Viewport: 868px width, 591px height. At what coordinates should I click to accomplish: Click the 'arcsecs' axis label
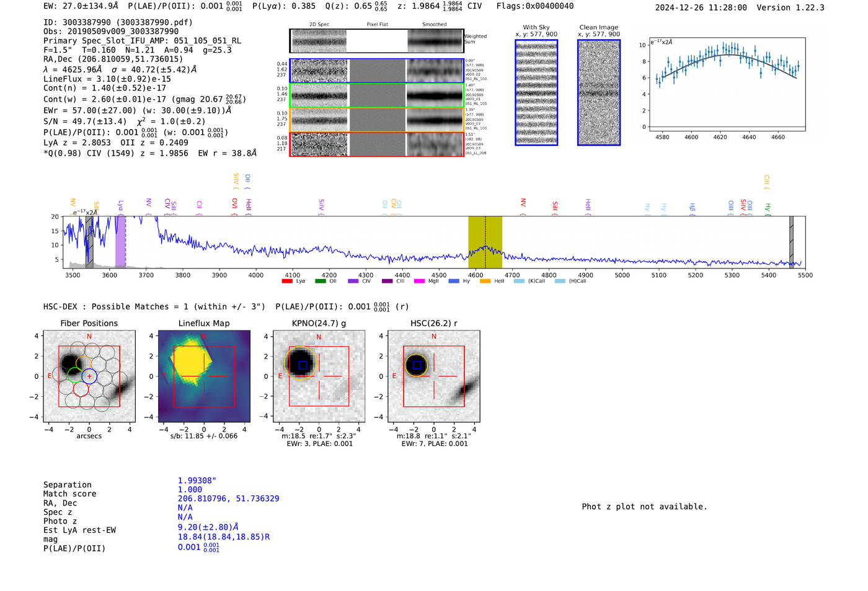point(89,436)
